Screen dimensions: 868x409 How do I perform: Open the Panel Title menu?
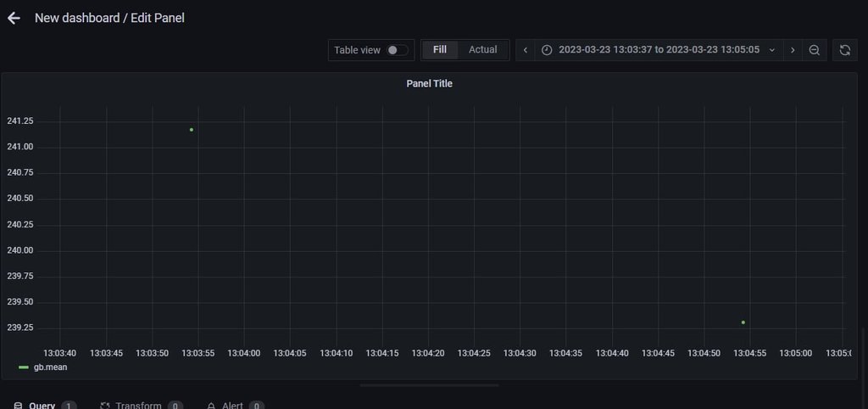[429, 83]
